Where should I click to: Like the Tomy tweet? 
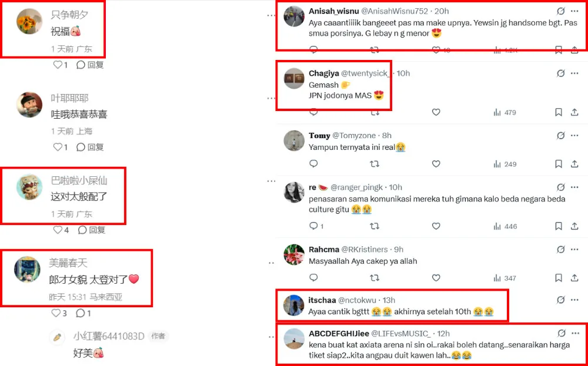pos(436,164)
